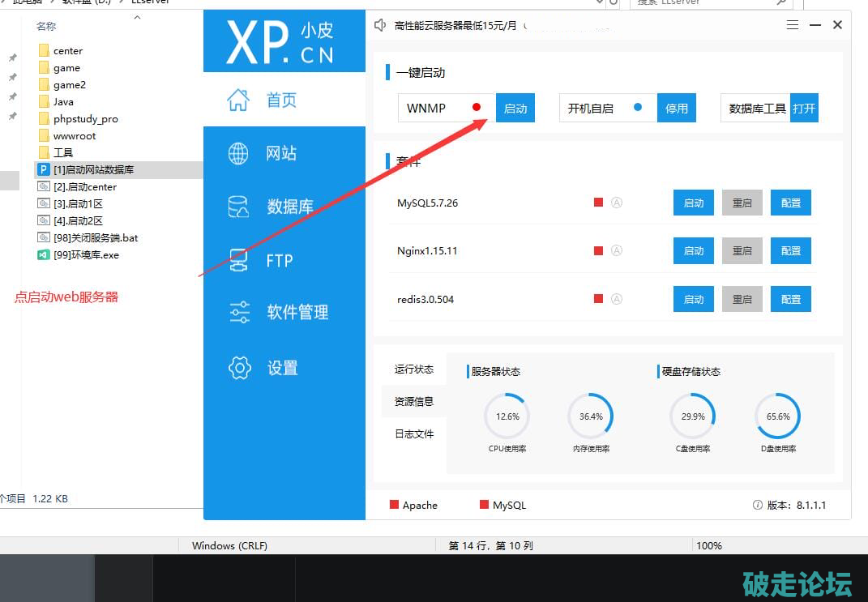This screenshot has width=868, height=602.
Task: Toggle the Nginx1.15.11 auto-start circle icon
Action: (x=616, y=250)
